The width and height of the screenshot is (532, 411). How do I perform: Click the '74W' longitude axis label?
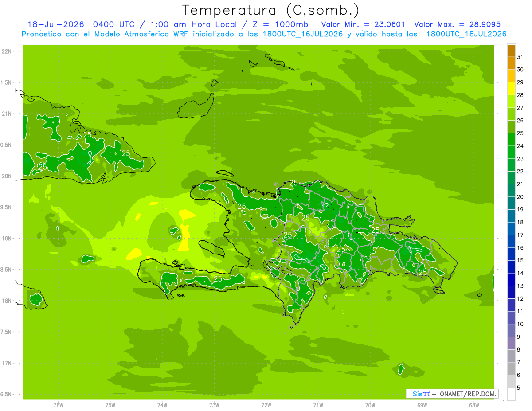(162, 405)
